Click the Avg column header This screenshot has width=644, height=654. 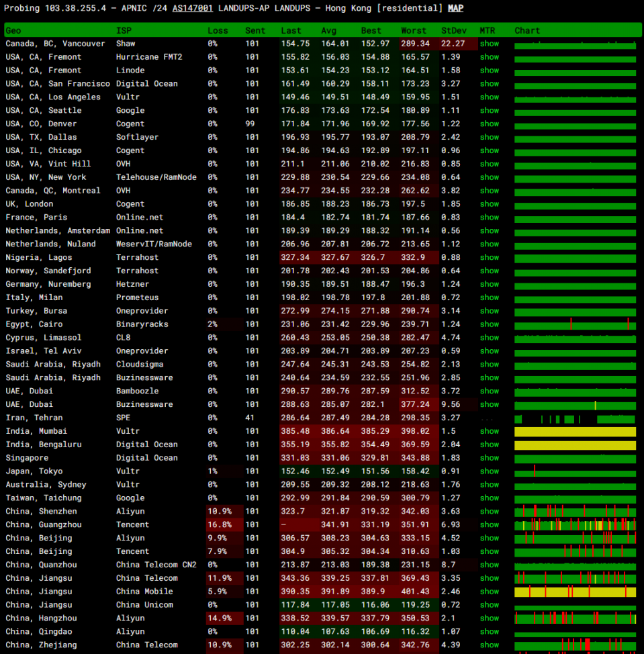coord(328,31)
